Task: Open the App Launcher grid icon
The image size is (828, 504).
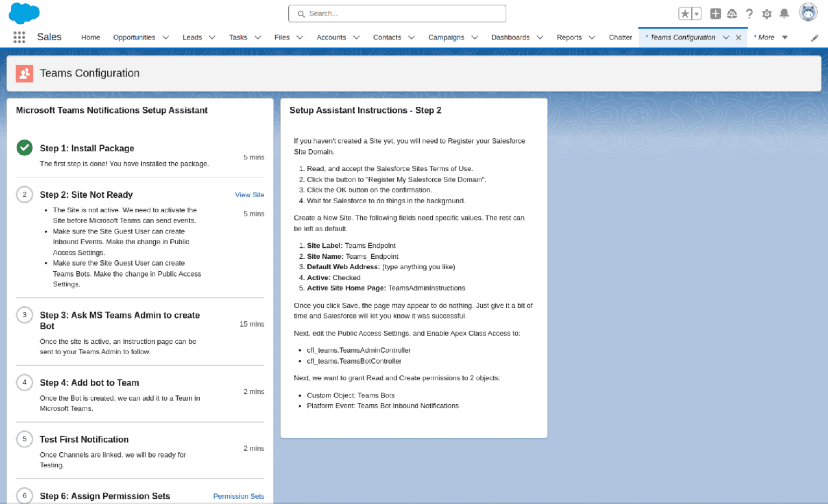Action: coord(19,37)
